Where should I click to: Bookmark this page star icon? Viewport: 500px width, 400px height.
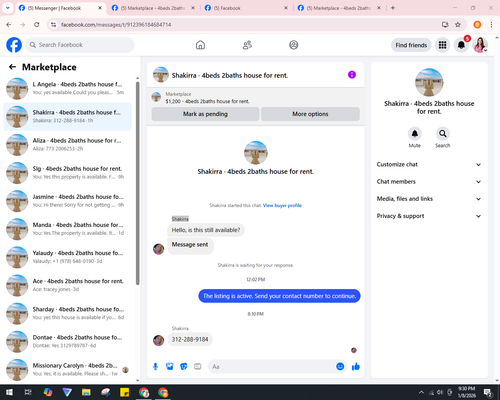458,24
